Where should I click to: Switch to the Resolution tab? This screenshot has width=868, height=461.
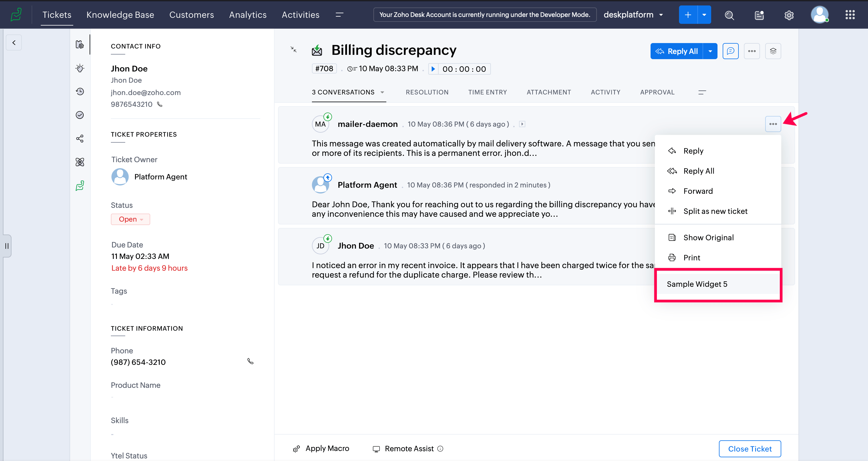coord(427,92)
